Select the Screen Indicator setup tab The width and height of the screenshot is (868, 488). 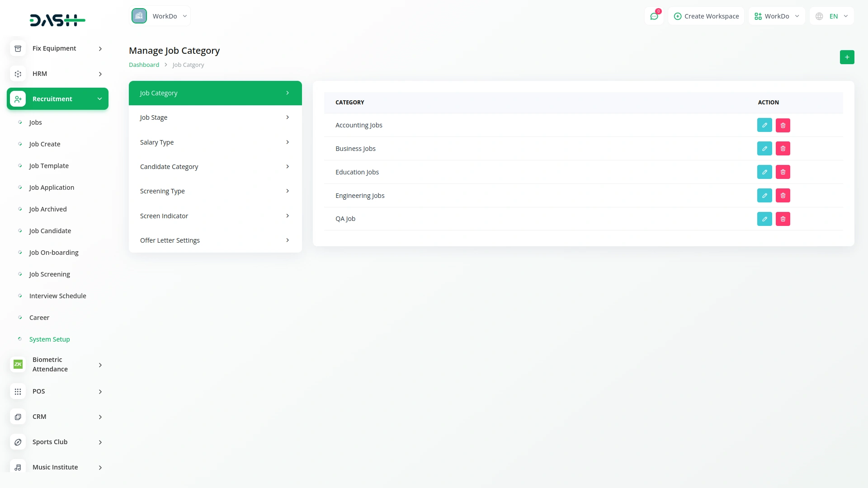(x=215, y=216)
